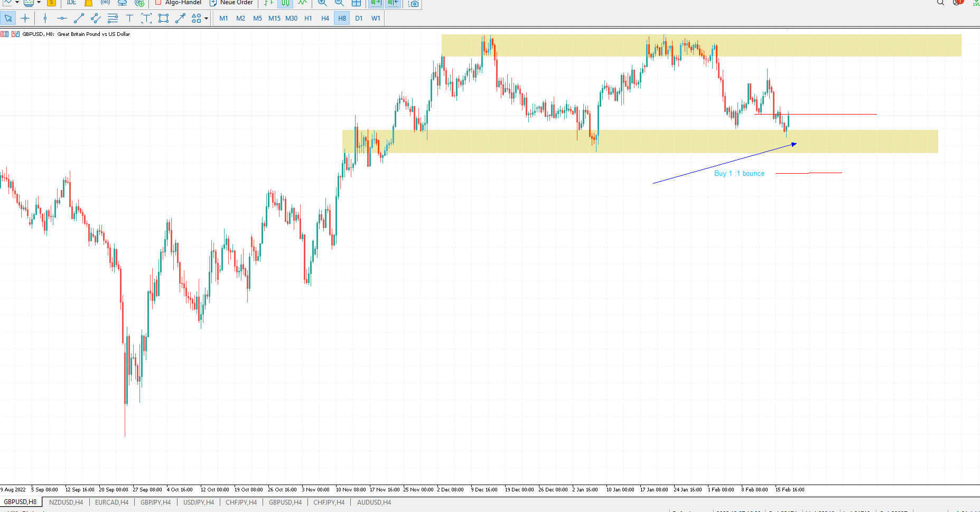The height and width of the screenshot is (512, 980).
Task: Toggle chart shift button
Action: coord(393,3)
